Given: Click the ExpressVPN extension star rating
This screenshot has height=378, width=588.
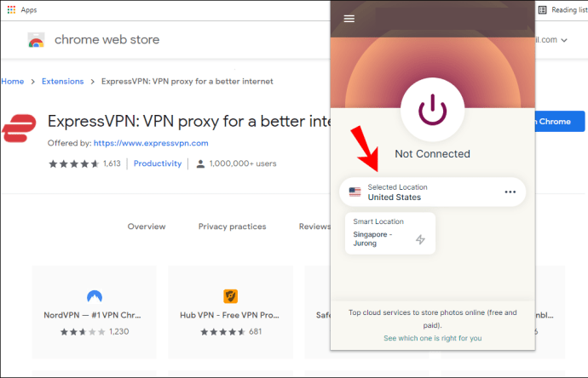Looking at the screenshot, I should [x=73, y=163].
